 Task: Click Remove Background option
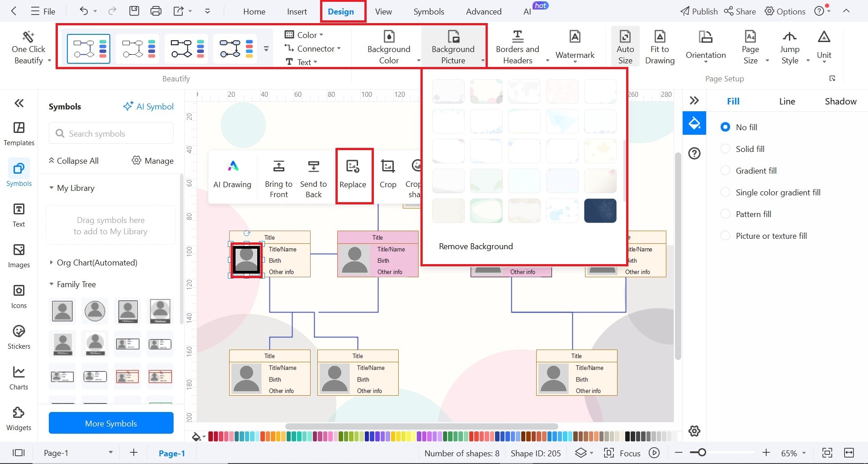[x=476, y=246]
